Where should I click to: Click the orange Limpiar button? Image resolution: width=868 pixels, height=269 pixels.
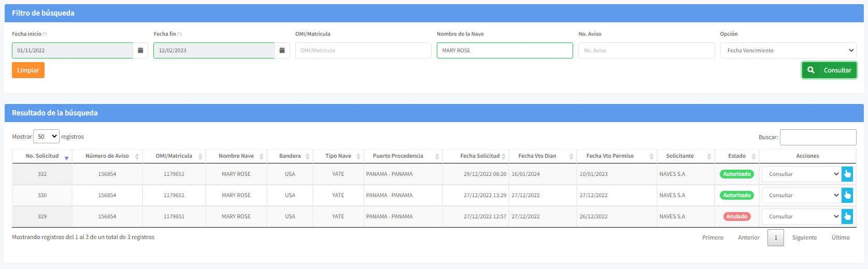pos(28,70)
